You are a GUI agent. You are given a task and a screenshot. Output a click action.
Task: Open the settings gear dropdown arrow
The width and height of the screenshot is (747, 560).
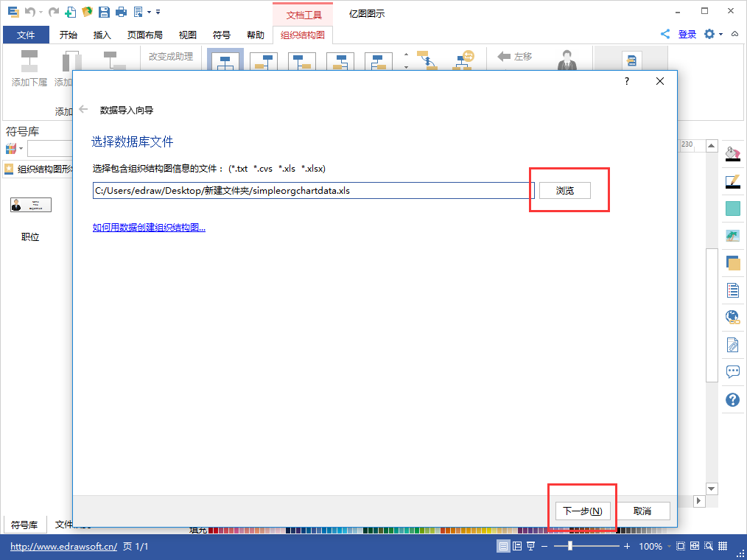720,35
